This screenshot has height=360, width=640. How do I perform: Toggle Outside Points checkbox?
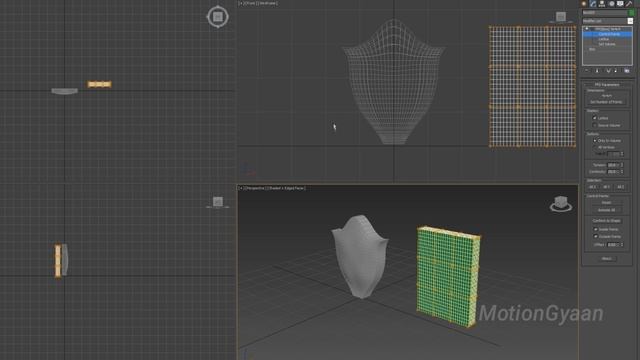click(596, 236)
